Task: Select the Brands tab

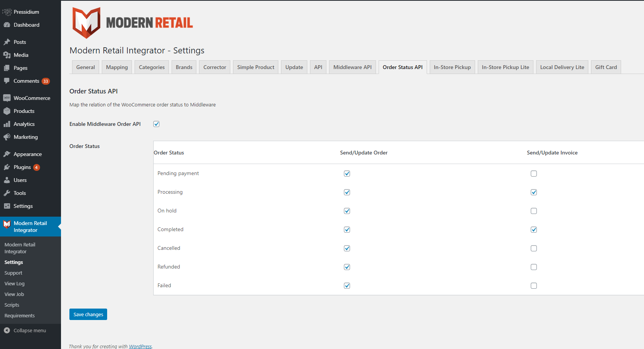Action: (184, 67)
